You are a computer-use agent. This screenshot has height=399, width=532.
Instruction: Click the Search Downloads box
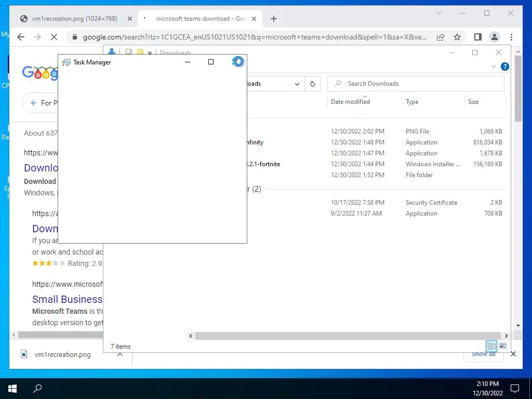pyautogui.click(x=415, y=84)
